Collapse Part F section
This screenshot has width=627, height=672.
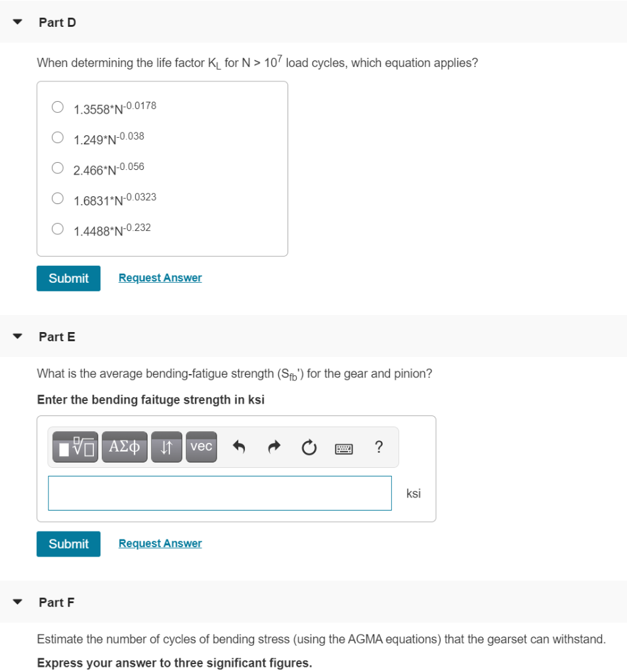[x=16, y=602]
